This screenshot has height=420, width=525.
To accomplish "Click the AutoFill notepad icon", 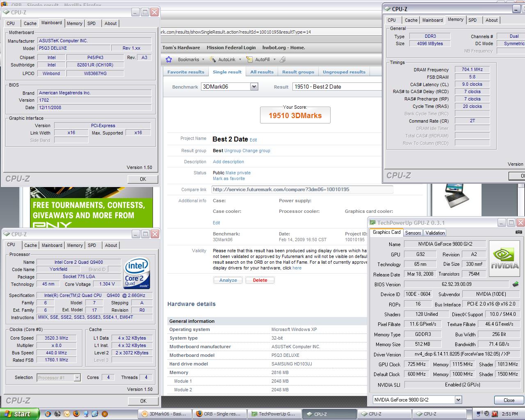I will 249,59.
